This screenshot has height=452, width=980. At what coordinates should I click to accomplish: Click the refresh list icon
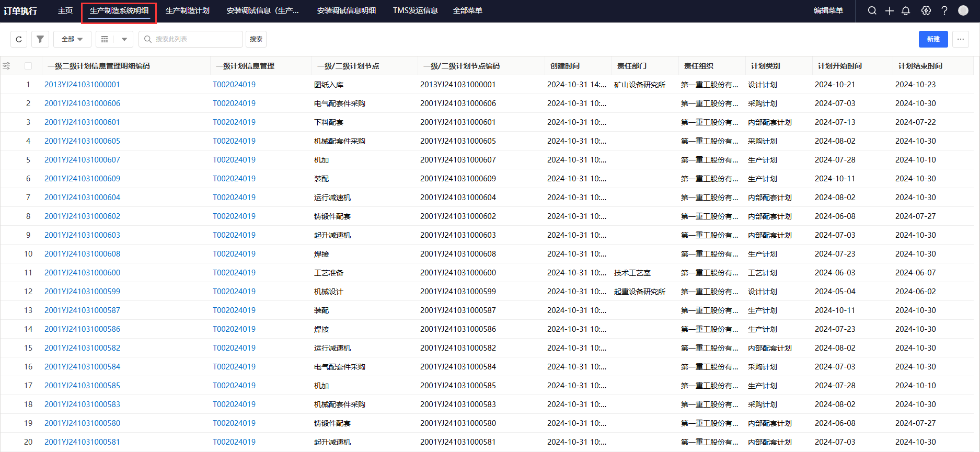point(19,39)
